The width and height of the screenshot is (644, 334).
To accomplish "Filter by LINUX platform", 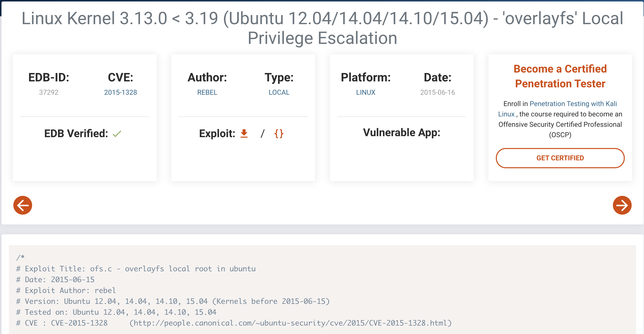I will point(365,93).
